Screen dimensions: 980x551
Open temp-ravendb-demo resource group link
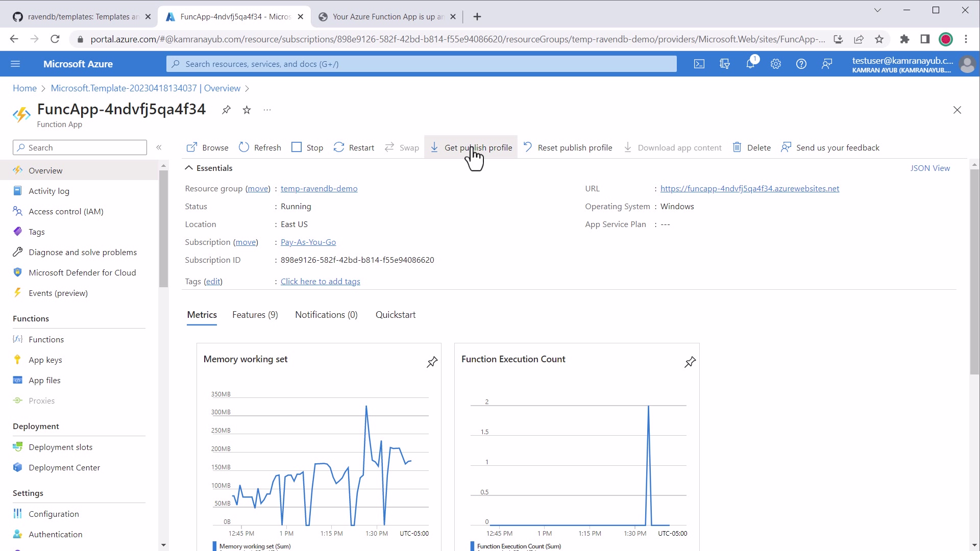319,189
